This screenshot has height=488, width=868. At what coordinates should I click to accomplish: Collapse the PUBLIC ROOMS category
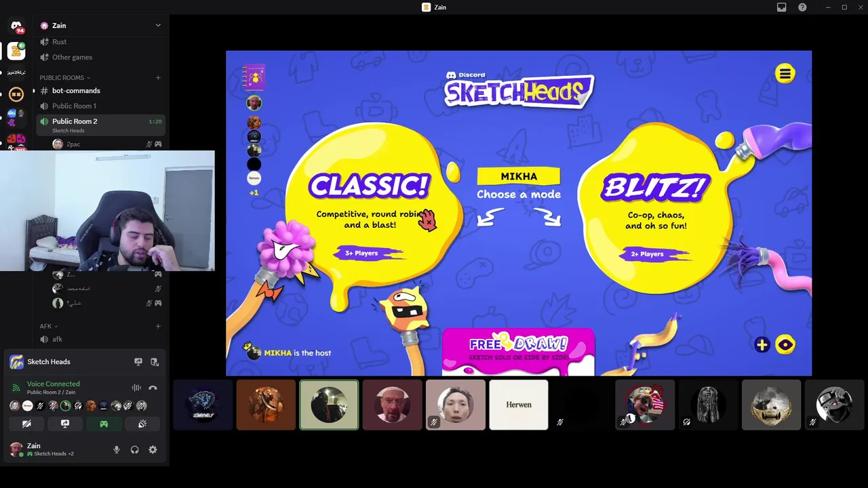[65, 78]
